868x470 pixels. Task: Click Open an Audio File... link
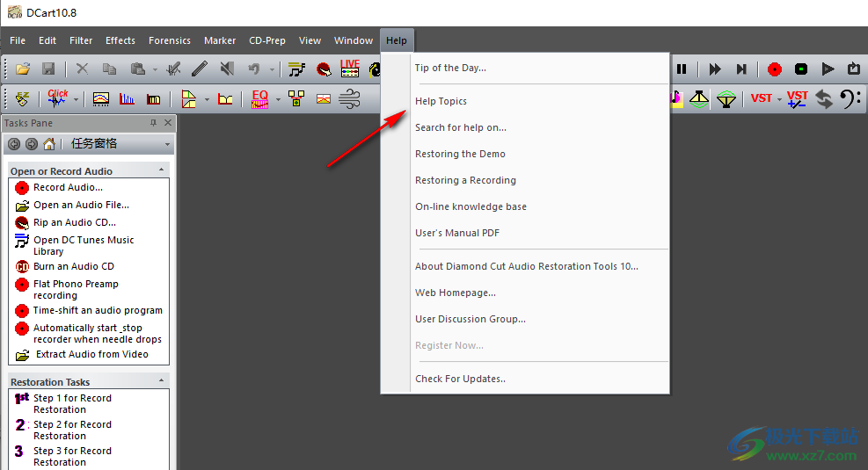point(82,206)
